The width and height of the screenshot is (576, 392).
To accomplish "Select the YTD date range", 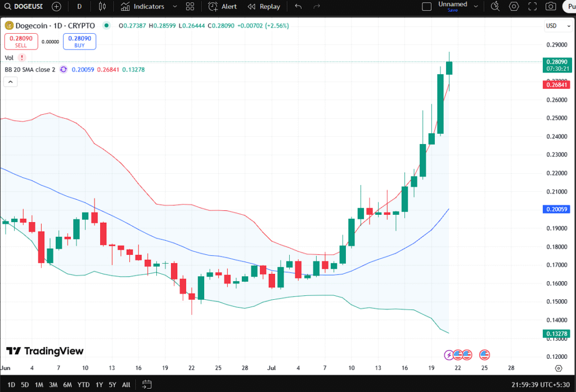I will pos(83,385).
